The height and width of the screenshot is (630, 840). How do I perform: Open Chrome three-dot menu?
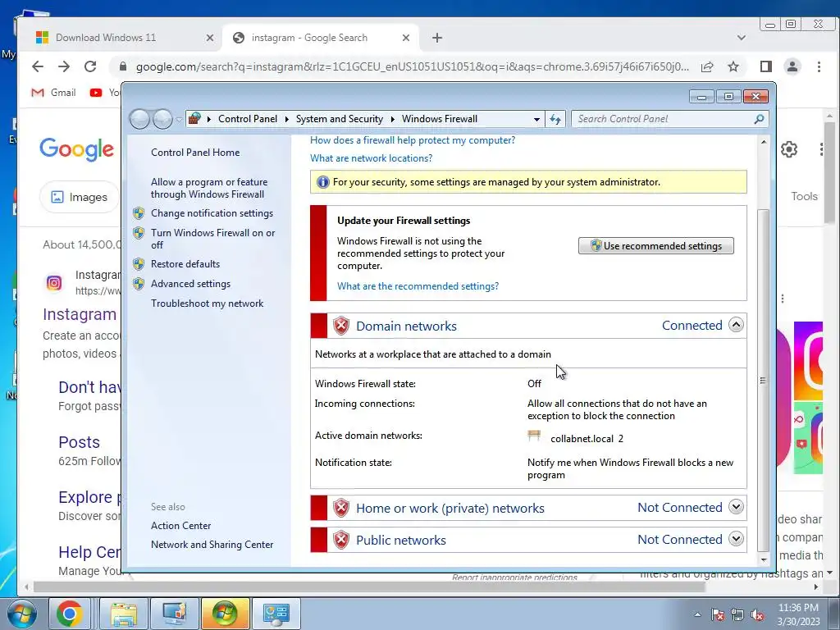pos(819,66)
